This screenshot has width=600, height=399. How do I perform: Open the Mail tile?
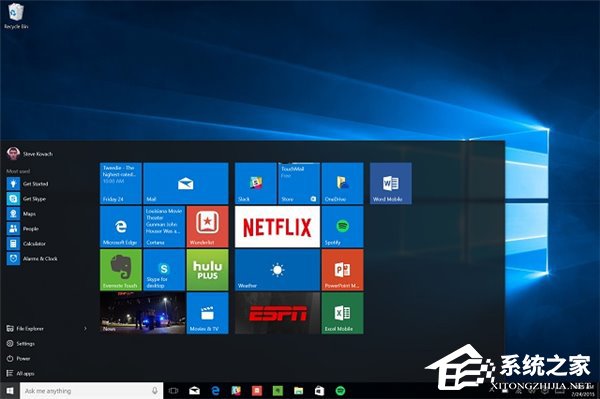[186, 183]
